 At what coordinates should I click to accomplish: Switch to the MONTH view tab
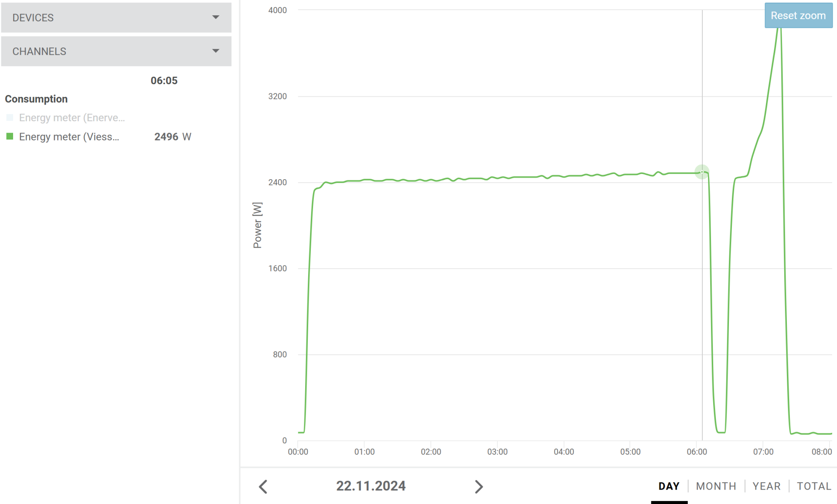(x=716, y=486)
